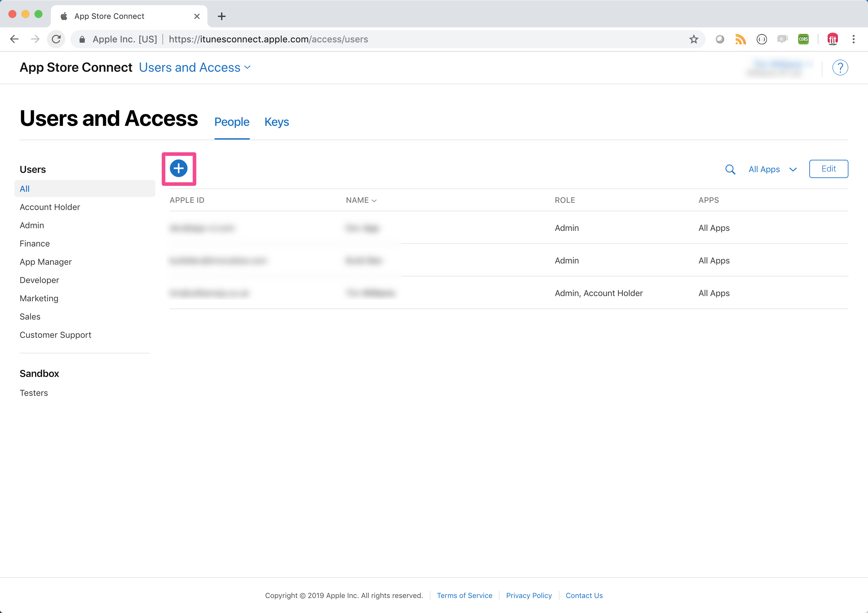Expand the Users and Access header menu
The width and height of the screenshot is (868, 613).
pos(195,67)
